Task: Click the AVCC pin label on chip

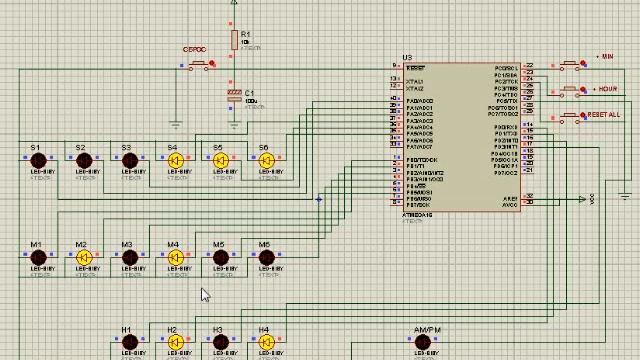Action: pyautogui.click(x=510, y=205)
